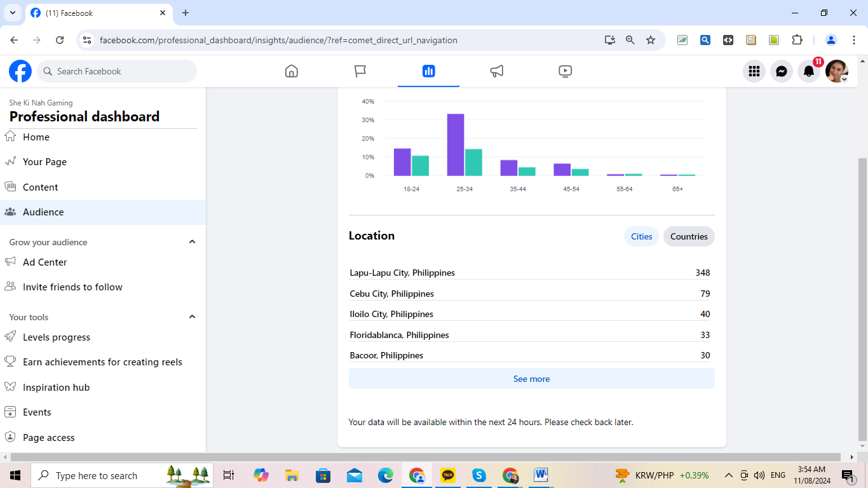
Task: Open Earn achievements for creating reels
Action: (103, 362)
